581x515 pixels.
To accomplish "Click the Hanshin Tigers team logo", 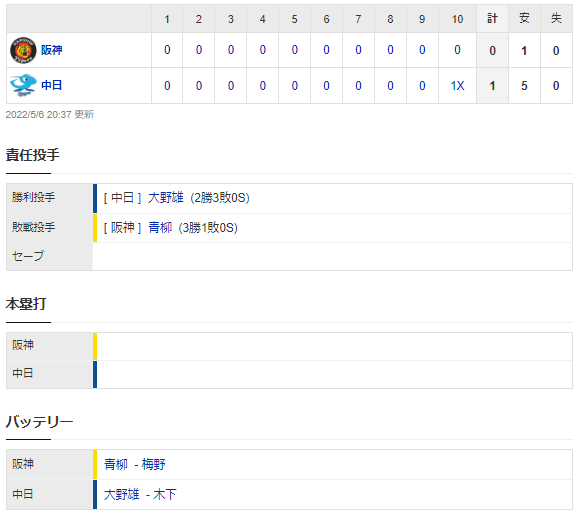I will [23, 50].
